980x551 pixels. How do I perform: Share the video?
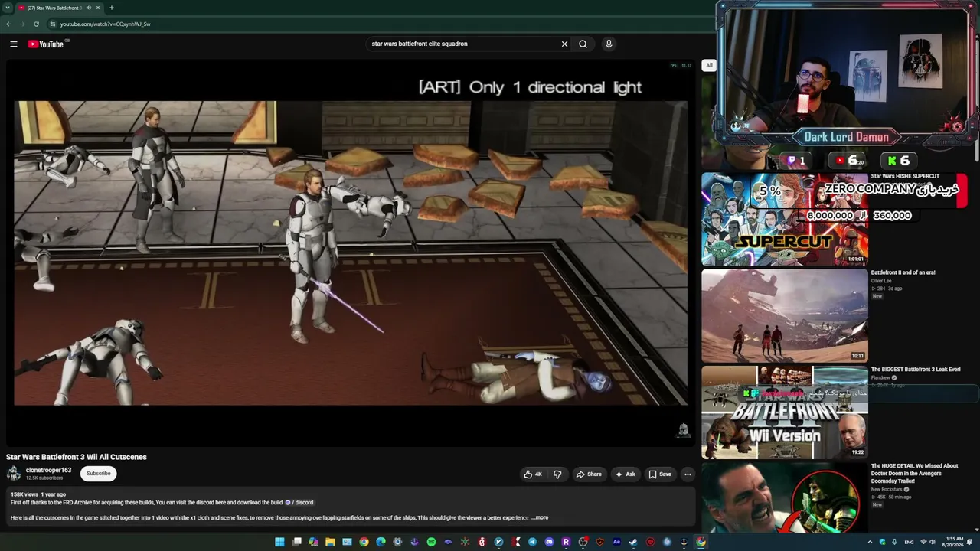click(589, 474)
